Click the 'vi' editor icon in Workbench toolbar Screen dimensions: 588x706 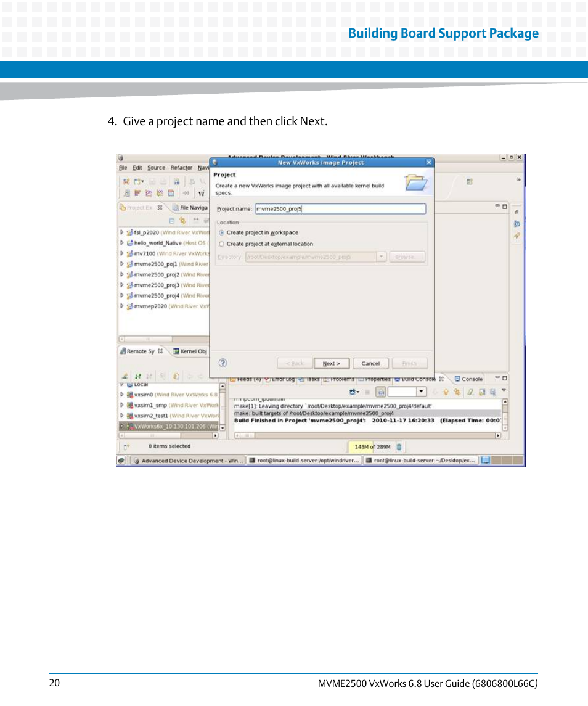point(202,193)
